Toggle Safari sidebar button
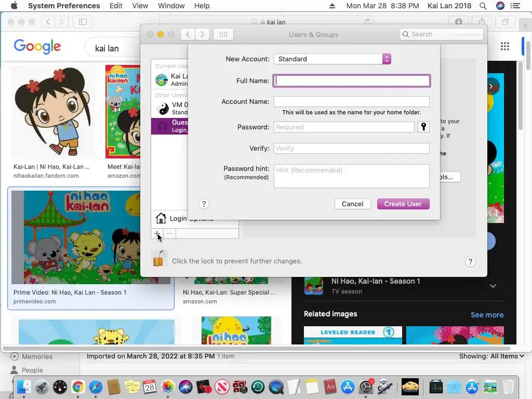 [83, 22]
